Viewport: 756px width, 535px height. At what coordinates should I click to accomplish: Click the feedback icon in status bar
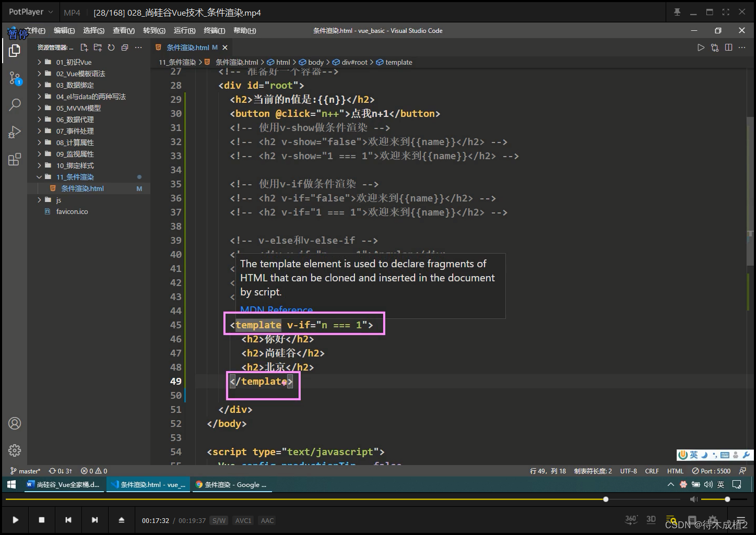(x=742, y=471)
